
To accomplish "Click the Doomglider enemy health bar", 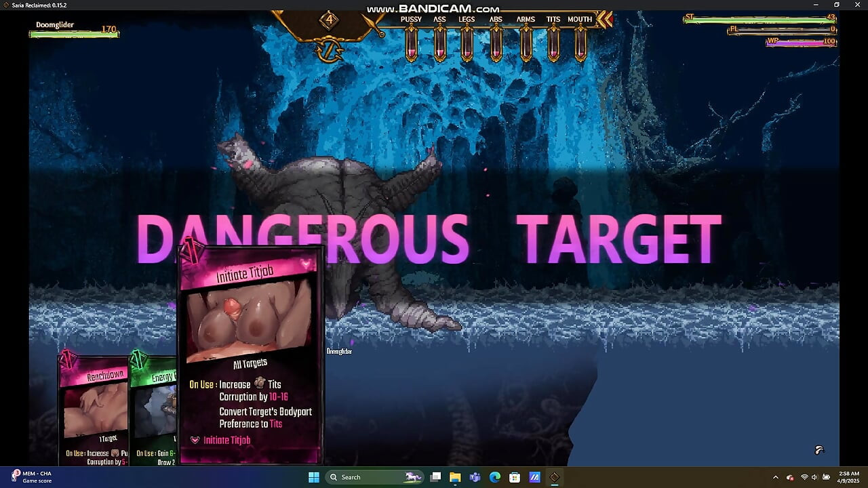I will (x=74, y=33).
